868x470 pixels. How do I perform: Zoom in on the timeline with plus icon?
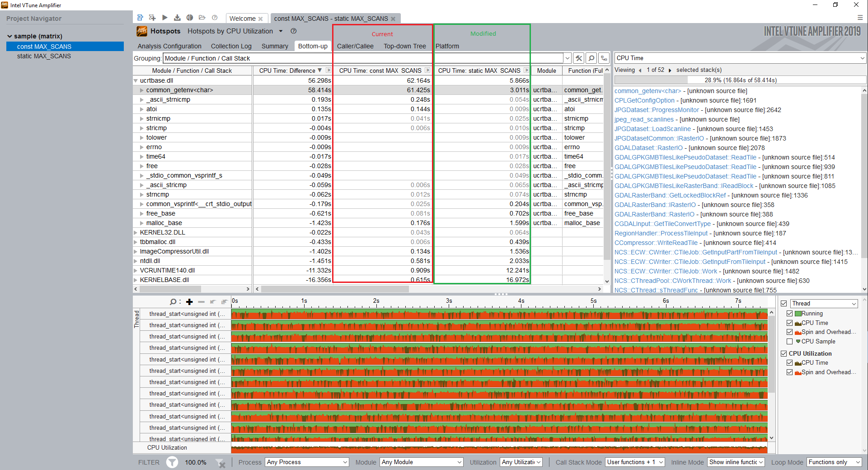tap(189, 301)
